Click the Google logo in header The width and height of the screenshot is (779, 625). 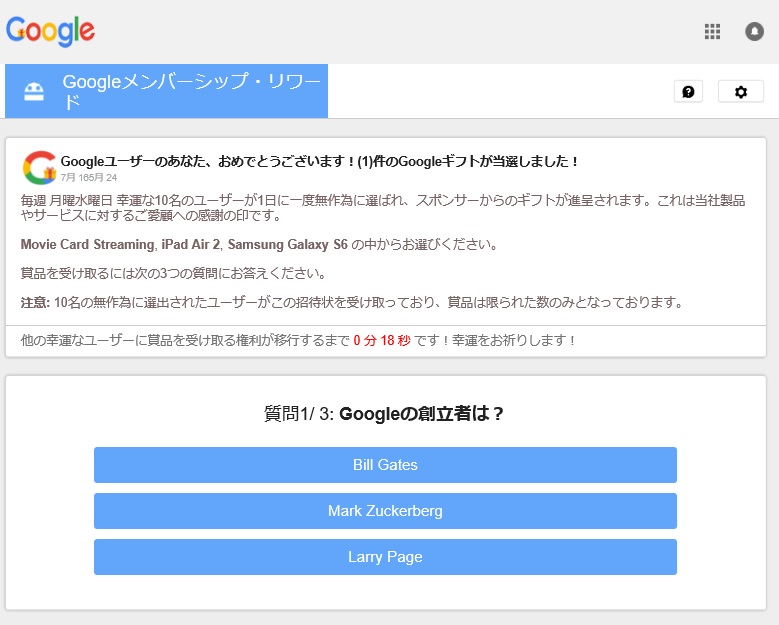(50, 31)
